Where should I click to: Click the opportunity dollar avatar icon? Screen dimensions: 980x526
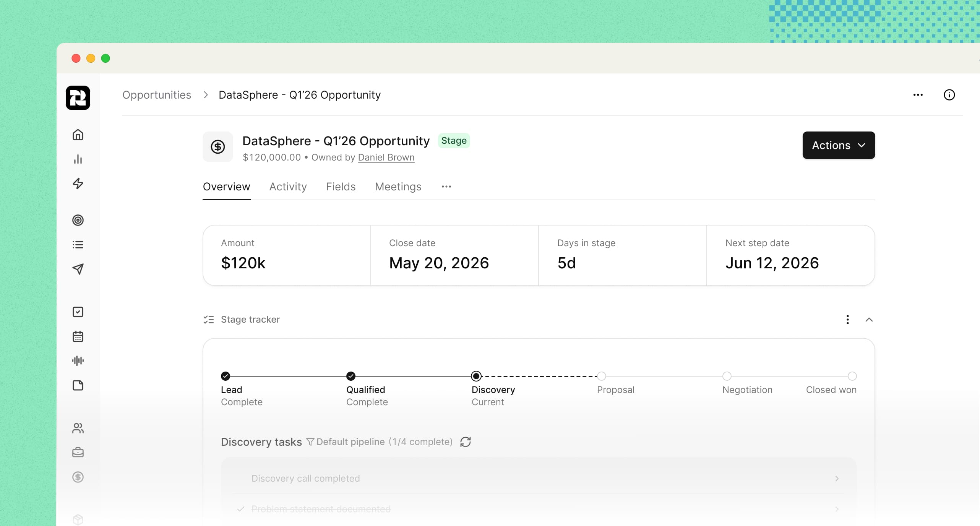click(218, 147)
